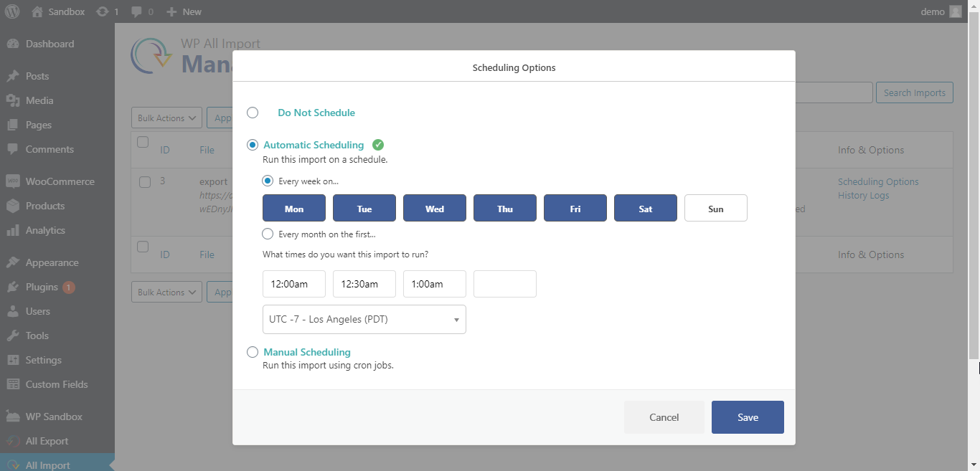
Task: Open the bottom Bulk Actions dropdown
Action: pyautogui.click(x=166, y=292)
